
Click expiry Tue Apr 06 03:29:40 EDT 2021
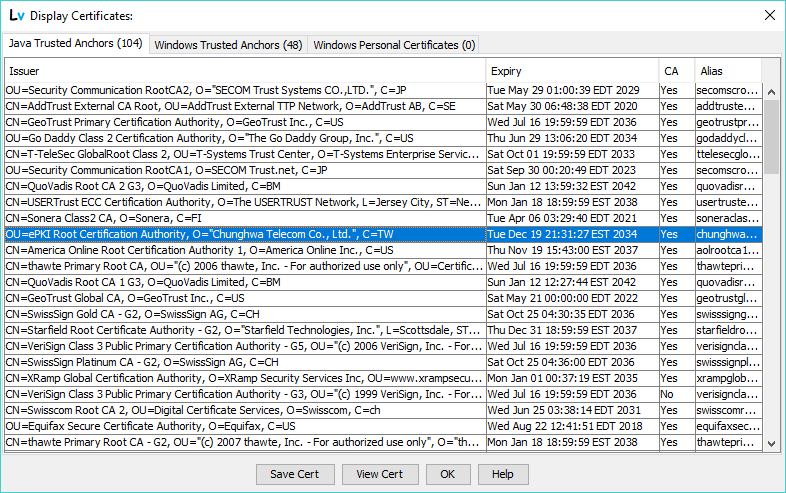pos(572,219)
